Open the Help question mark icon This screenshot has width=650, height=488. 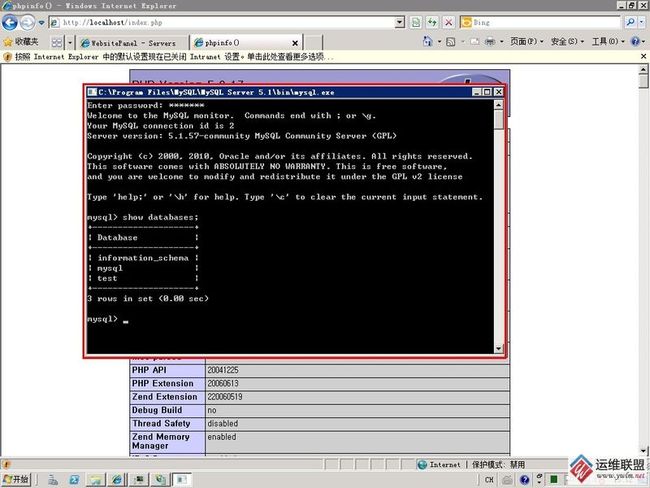point(635,41)
